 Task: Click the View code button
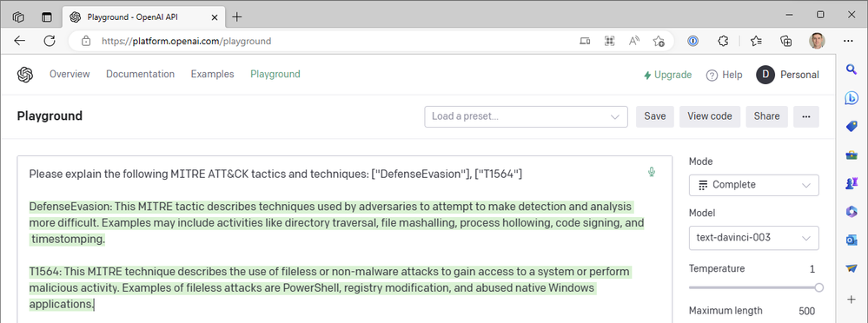(x=710, y=116)
